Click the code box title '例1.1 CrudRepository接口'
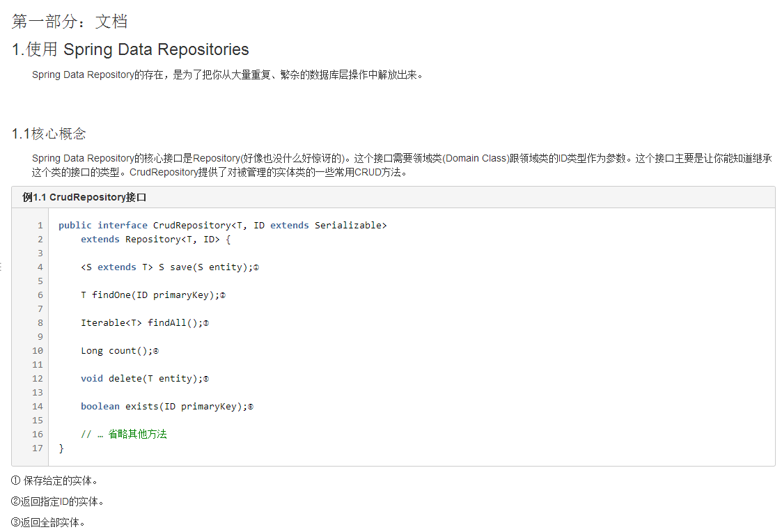The image size is (782, 532). pyautogui.click(x=84, y=198)
